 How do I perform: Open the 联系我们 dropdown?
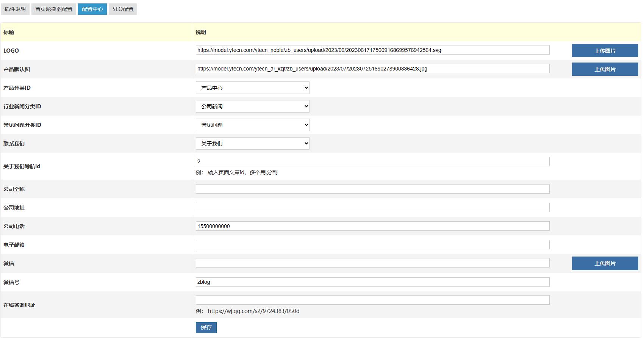[252, 143]
